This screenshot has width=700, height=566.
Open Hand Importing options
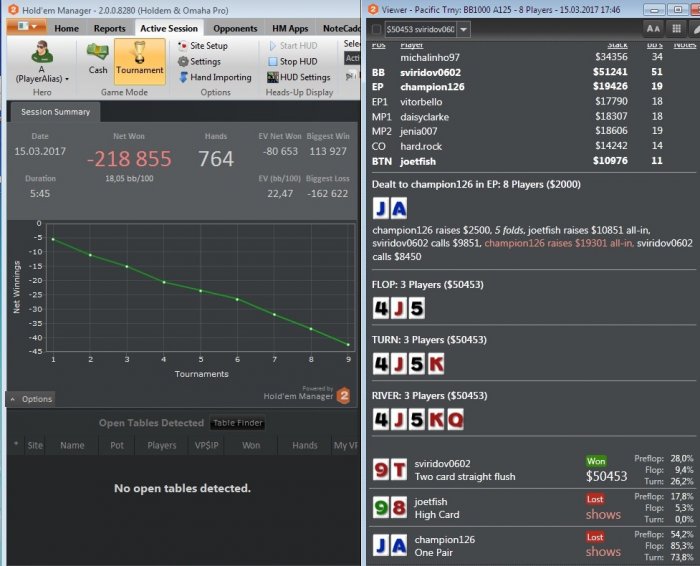pos(215,77)
